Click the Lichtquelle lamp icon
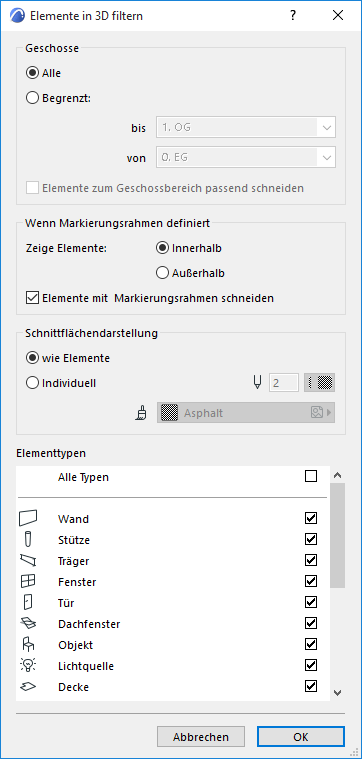The height and width of the screenshot is (759, 362). point(28,666)
